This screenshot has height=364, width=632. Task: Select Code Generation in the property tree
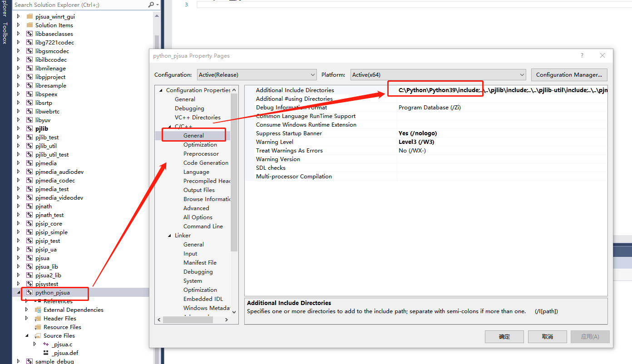point(206,162)
